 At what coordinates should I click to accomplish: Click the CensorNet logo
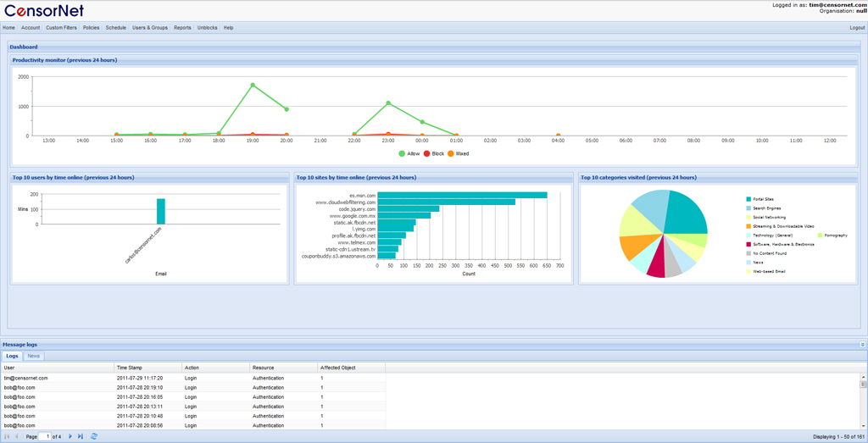pos(45,10)
